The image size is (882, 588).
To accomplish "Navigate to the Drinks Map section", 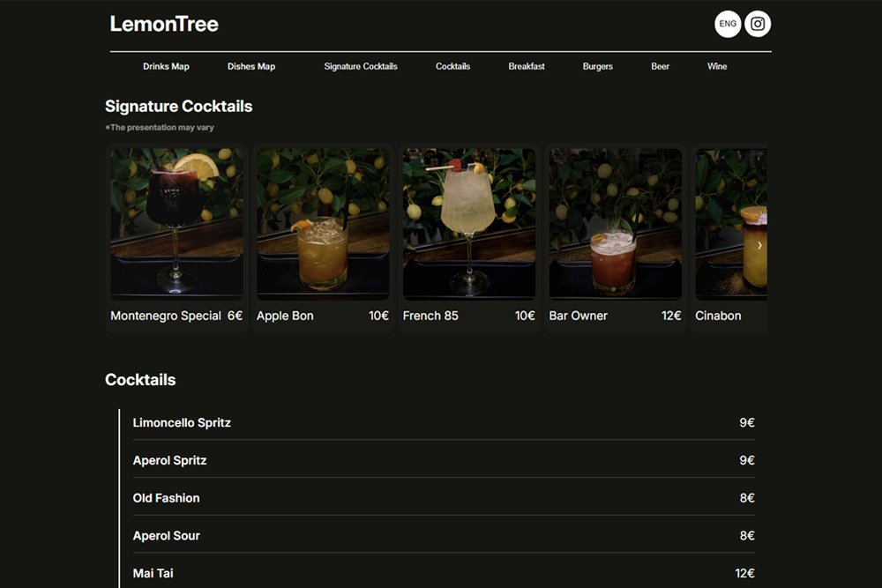I will (166, 66).
